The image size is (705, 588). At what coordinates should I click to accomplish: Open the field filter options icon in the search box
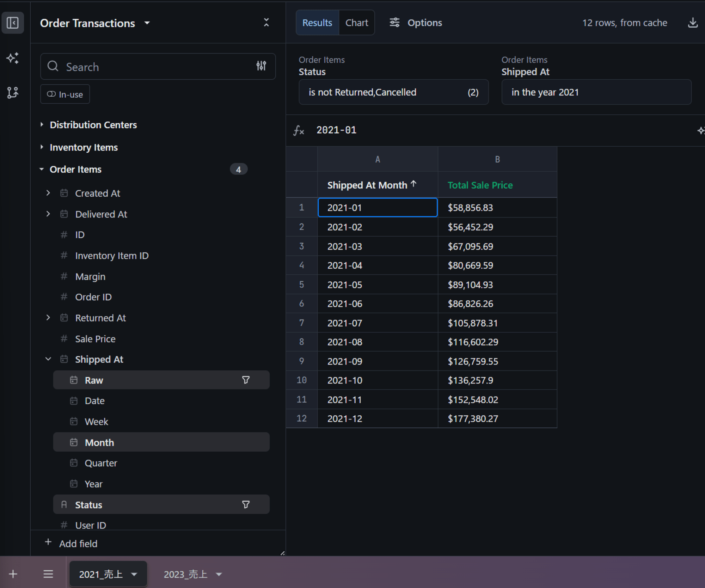(x=261, y=66)
